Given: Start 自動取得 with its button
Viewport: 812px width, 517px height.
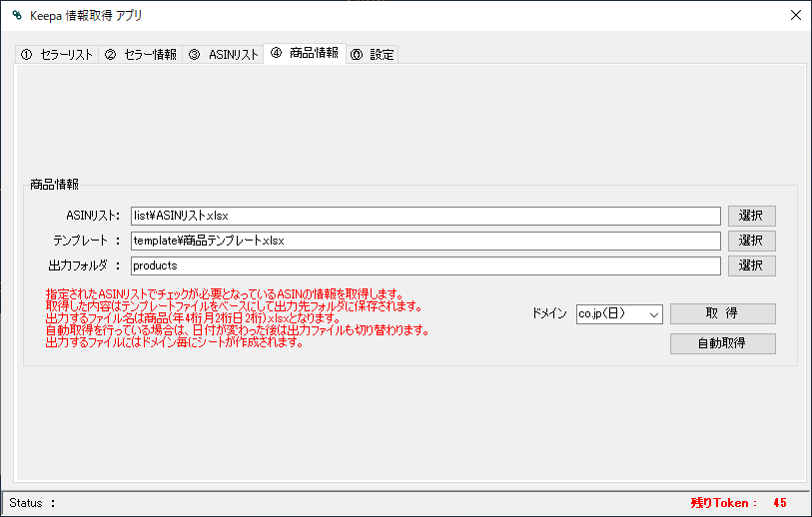Looking at the screenshot, I should [723, 343].
